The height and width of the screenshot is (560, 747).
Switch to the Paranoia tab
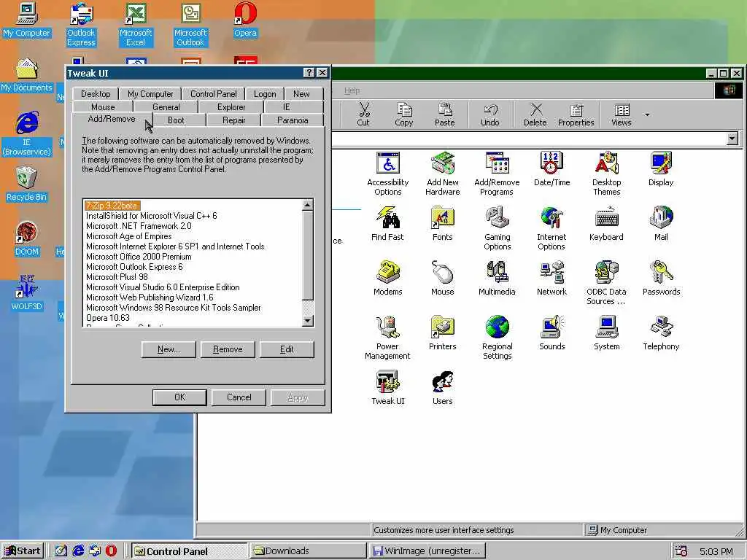pos(293,120)
